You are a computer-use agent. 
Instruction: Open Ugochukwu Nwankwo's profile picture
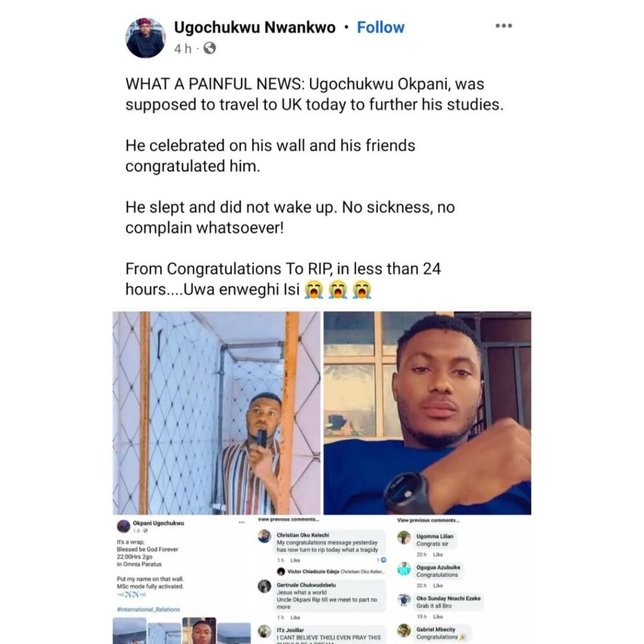pyautogui.click(x=145, y=38)
